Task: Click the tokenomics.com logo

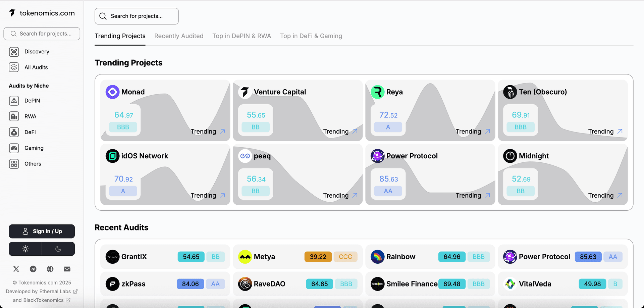Action: pyautogui.click(x=42, y=13)
